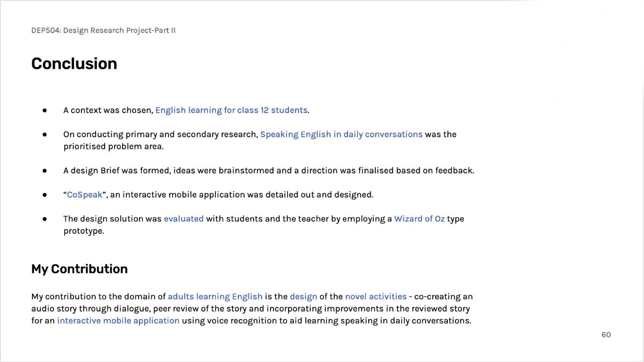Click the "My Contribution" heading
The image size is (644, 362).
79,269
